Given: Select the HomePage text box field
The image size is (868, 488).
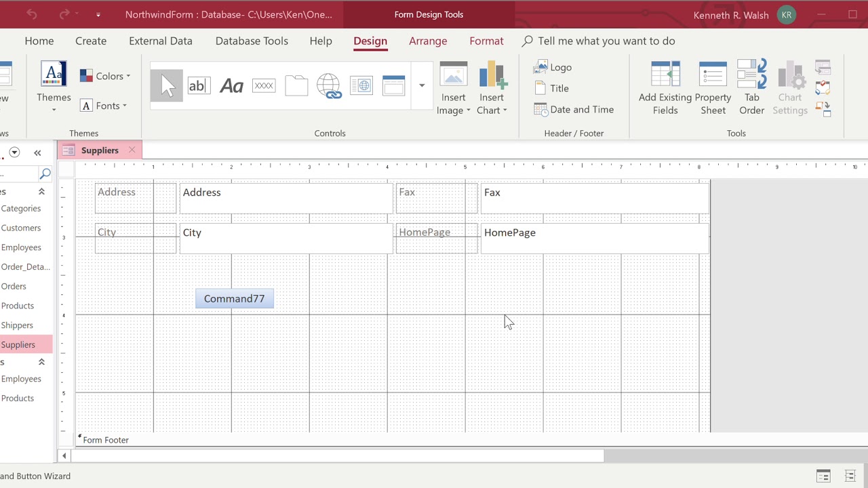Looking at the screenshot, I should [x=595, y=239].
